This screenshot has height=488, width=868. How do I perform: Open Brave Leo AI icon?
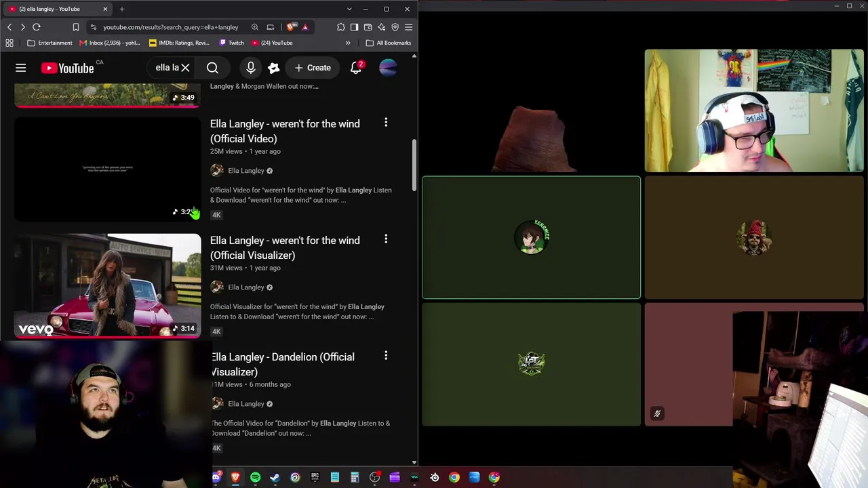(x=382, y=27)
